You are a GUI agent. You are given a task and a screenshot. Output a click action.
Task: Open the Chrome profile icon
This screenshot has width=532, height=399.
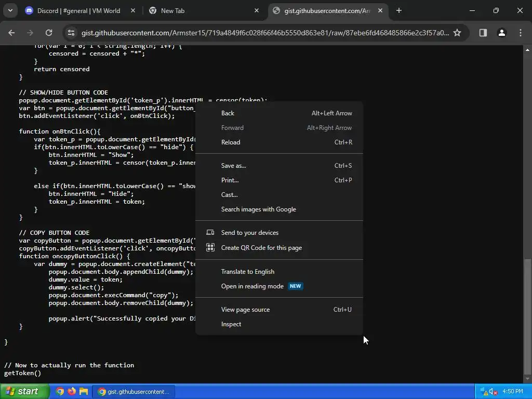[502, 33]
